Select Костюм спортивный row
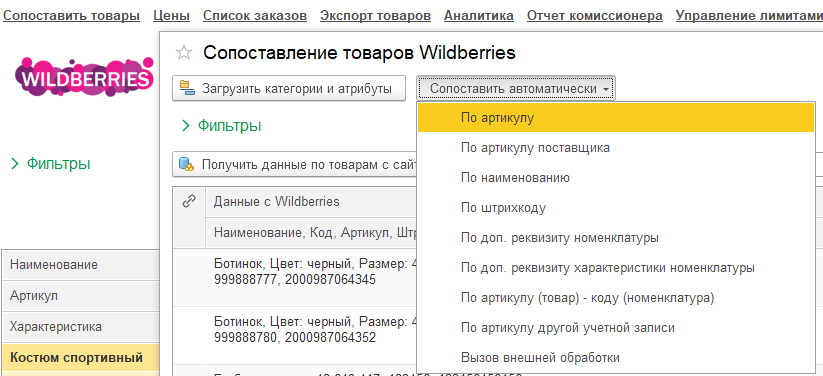Viewport: 823px width, 376px height. point(80,358)
